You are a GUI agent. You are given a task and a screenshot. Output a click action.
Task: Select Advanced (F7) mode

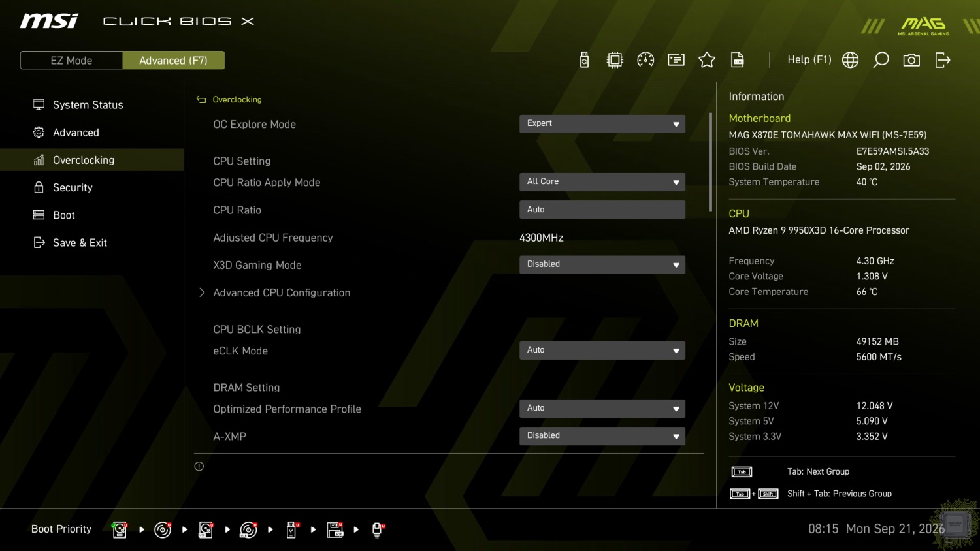pos(173,60)
